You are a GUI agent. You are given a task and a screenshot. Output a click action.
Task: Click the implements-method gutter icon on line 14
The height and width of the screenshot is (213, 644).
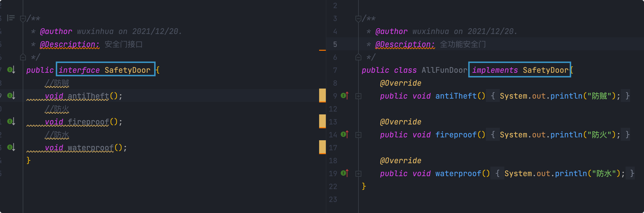[345, 135]
